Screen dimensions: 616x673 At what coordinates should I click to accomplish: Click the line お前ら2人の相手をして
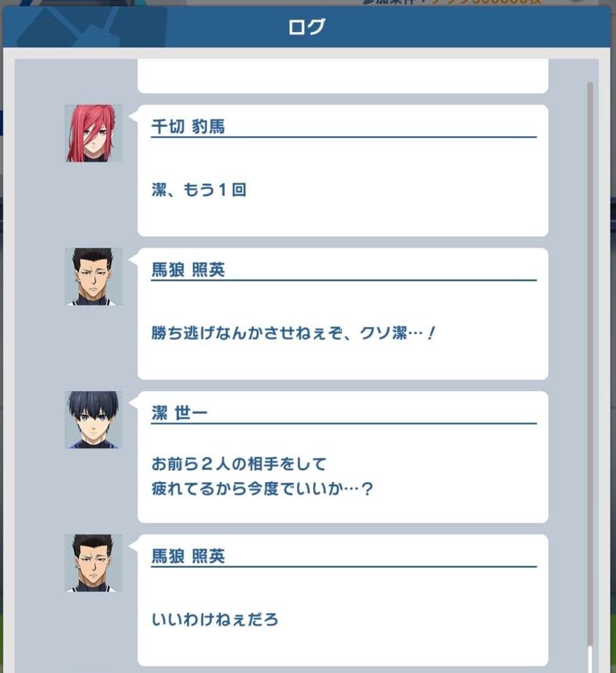(x=239, y=464)
